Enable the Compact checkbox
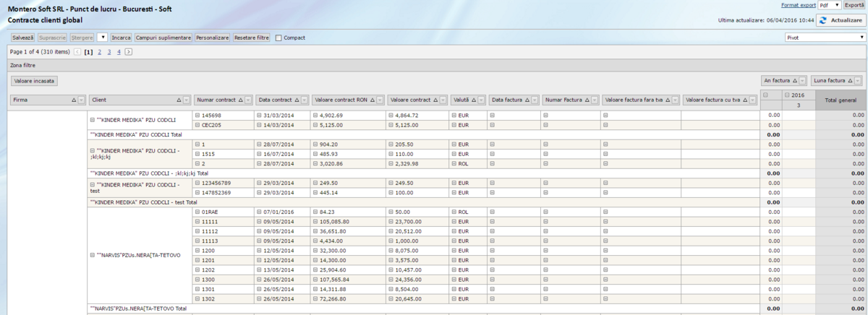Viewport: 868px width, 315px height. (x=278, y=38)
